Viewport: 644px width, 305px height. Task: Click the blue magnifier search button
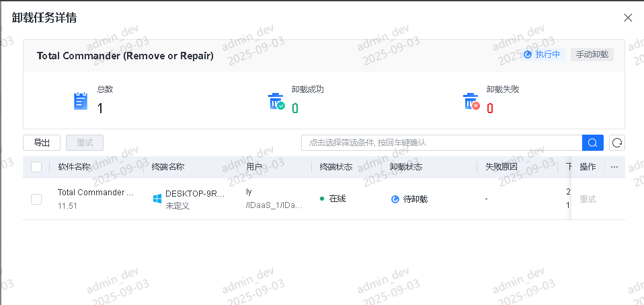(x=593, y=143)
